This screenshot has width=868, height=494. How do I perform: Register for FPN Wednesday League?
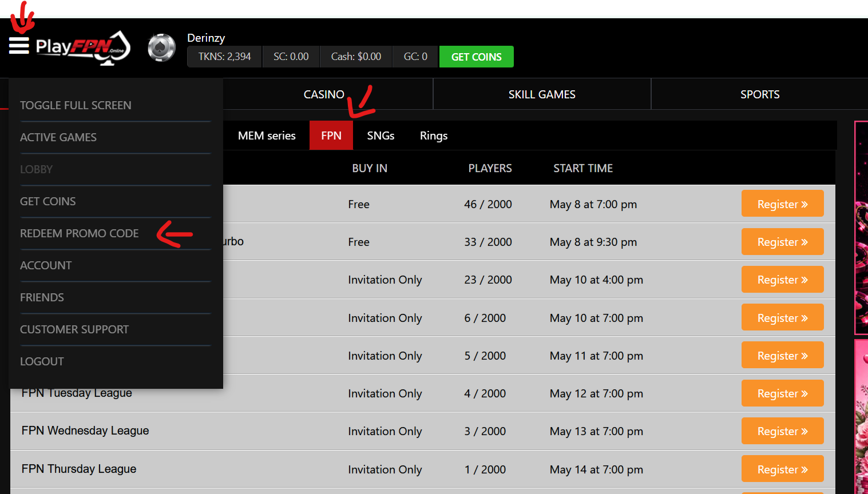coord(782,431)
